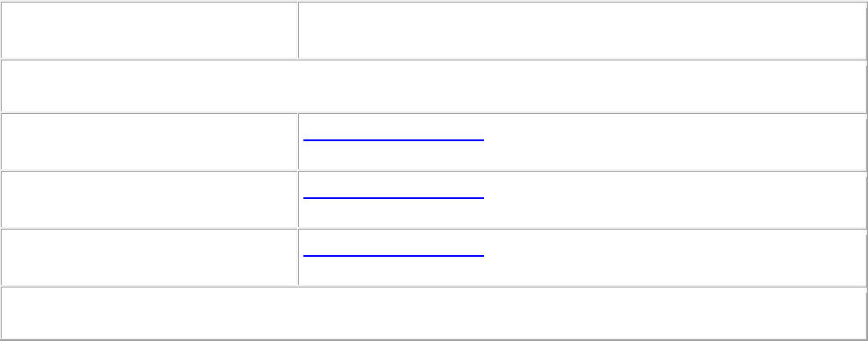Click the border between first and second rows
This screenshot has width=868, height=341.
pyautogui.click(x=433, y=59)
